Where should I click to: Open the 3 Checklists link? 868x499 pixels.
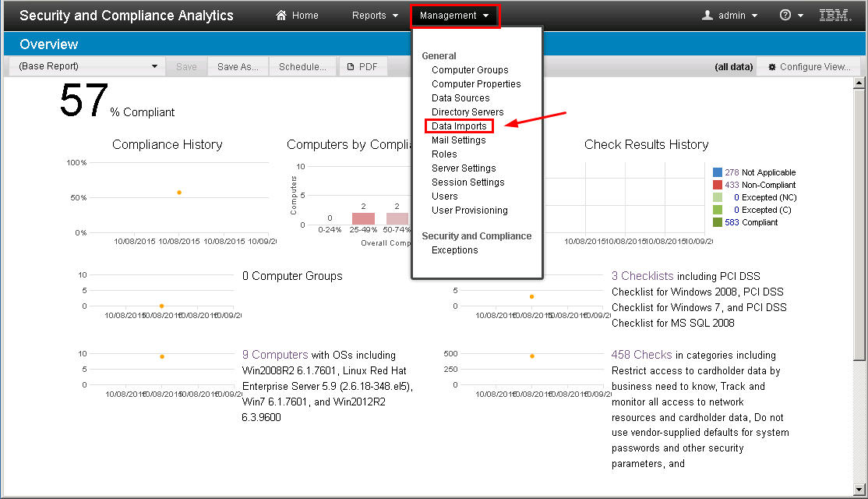[642, 276]
